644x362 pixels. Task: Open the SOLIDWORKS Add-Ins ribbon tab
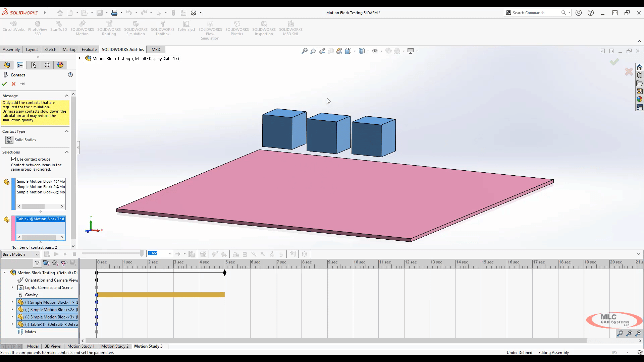123,49
